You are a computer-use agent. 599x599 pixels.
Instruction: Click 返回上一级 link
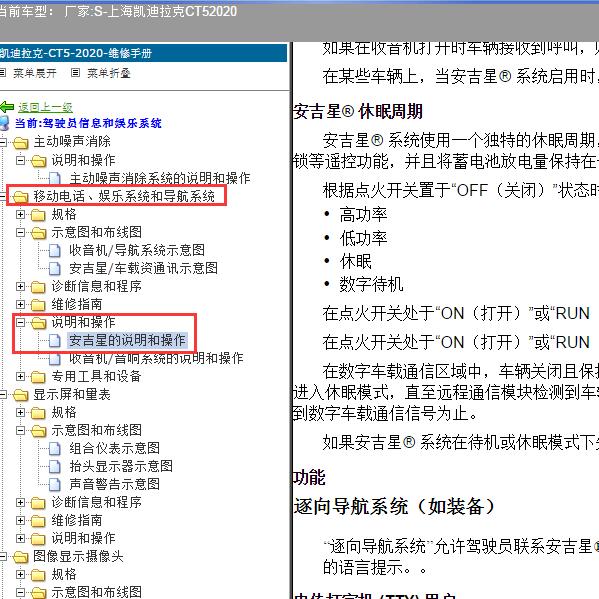point(45,108)
